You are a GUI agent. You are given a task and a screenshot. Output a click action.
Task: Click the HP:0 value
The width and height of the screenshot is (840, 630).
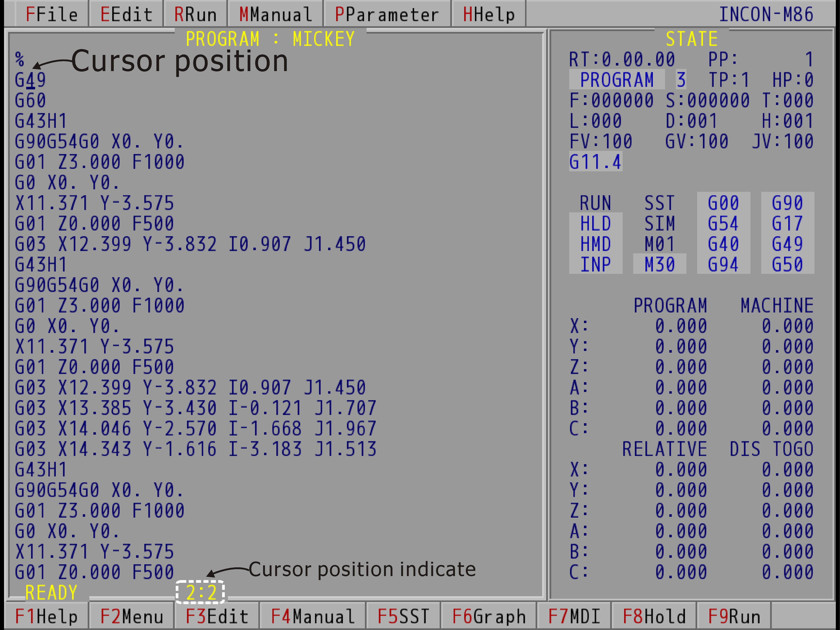(793, 80)
